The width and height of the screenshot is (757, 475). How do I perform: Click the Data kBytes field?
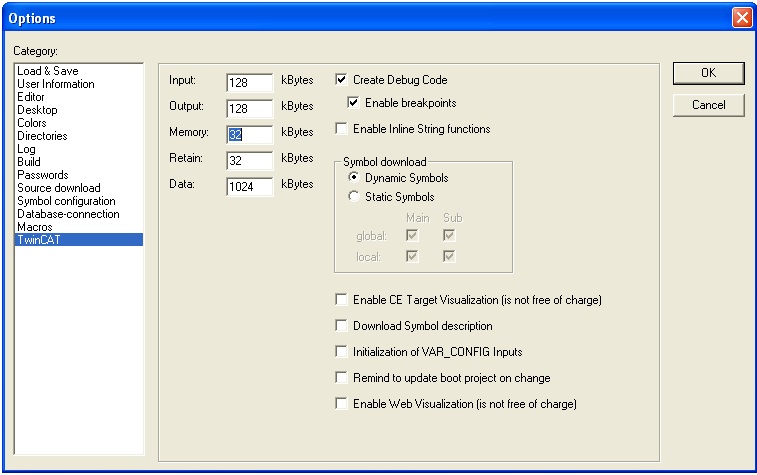pyautogui.click(x=250, y=187)
